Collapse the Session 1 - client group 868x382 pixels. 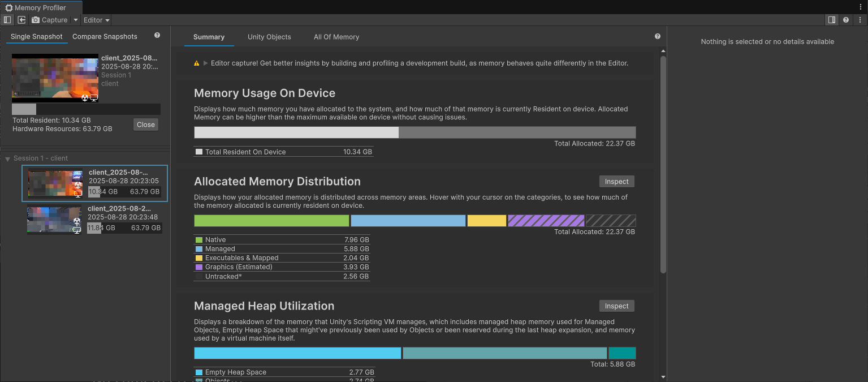pos(8,159)
